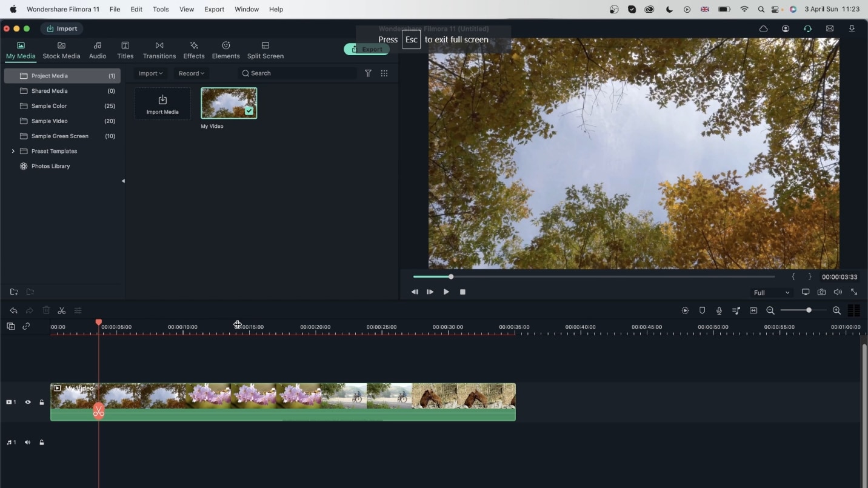The image size is (868, 488).
Task: Click the new folder icon below sidebar
Action: [x=14, y=292]
